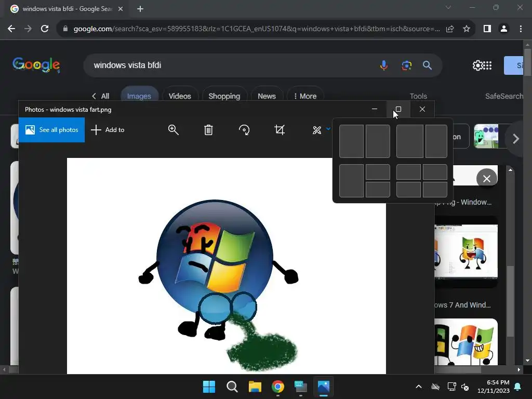Click the Google logo
Image resolution: width=532 pixels, height=399 pixels.
pos(36,64)
